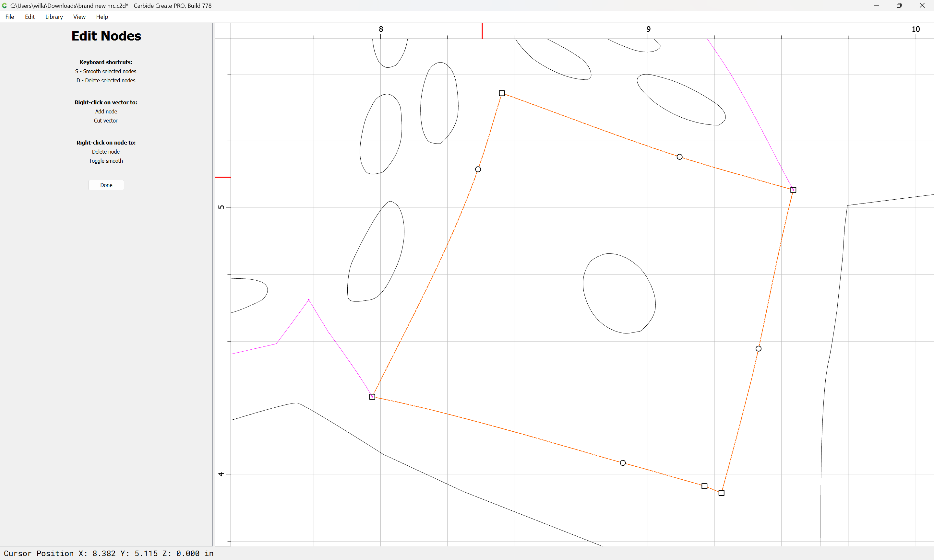Click the Carbide Create app icon in title bar
934x560 pixels.
tap(5, 6)
